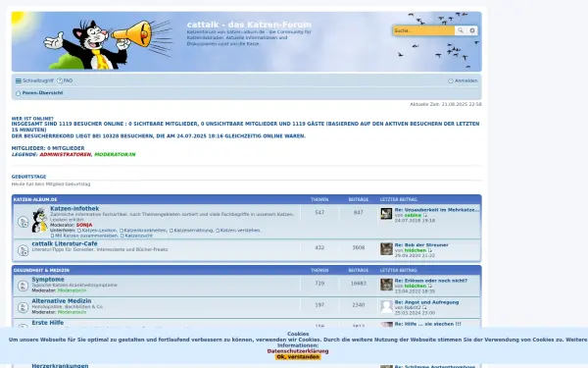The image size is (588, 368).
Task: Open advanced search gear icon
Action: coord(472,30)
